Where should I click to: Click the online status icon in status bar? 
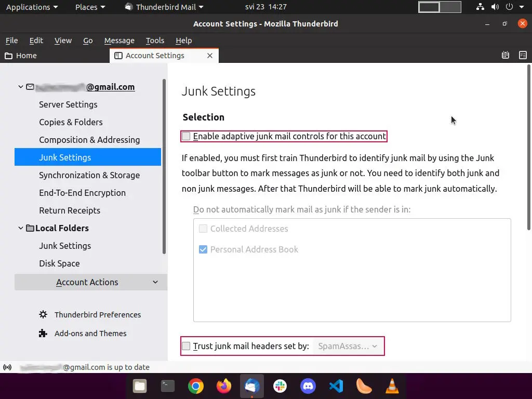coord(7,367)
